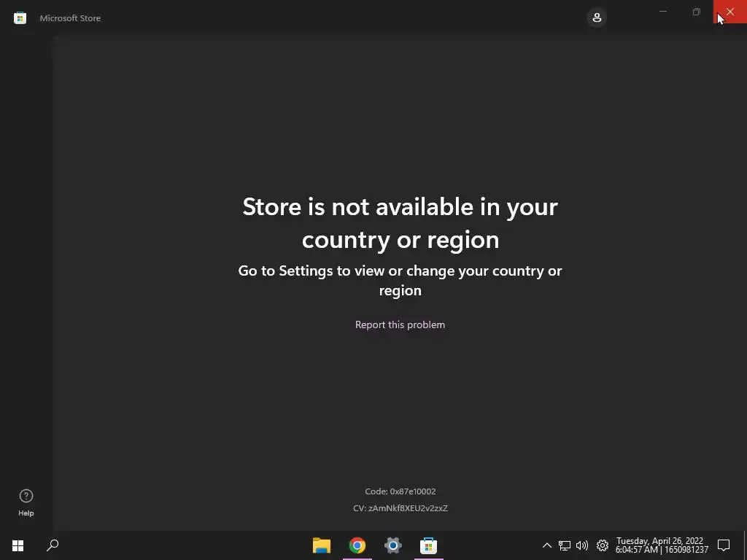Open the Help section in sidebar
This screenshot has height=560, width=747.
coord(26,503)
